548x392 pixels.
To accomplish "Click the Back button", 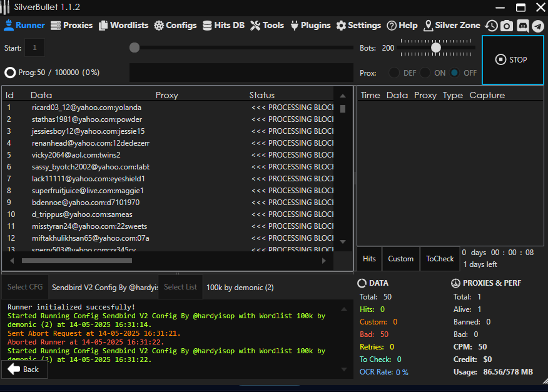I will (24, 369).
